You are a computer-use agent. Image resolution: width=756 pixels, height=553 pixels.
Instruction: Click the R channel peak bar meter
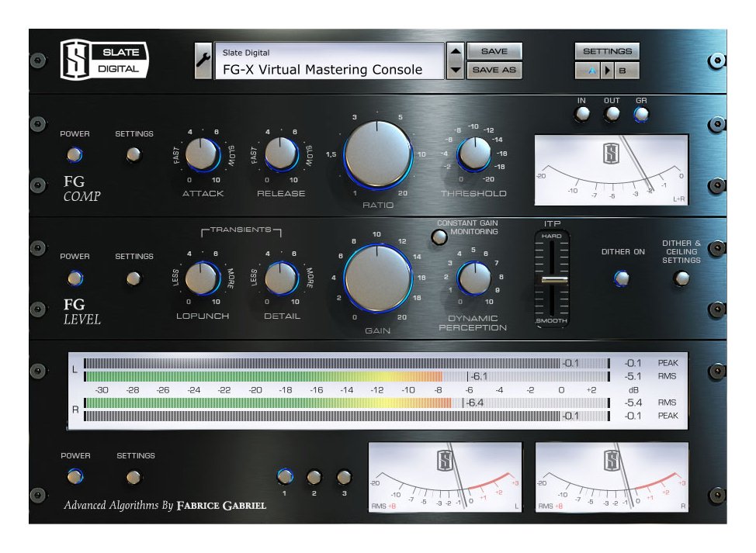click(347, 416)
